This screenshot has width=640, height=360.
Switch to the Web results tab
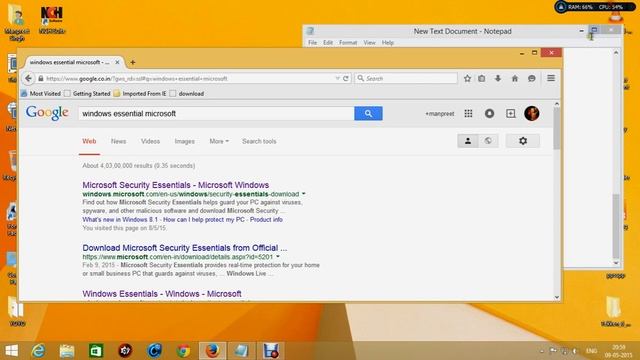pyautogui.click(x=89, y=141)
